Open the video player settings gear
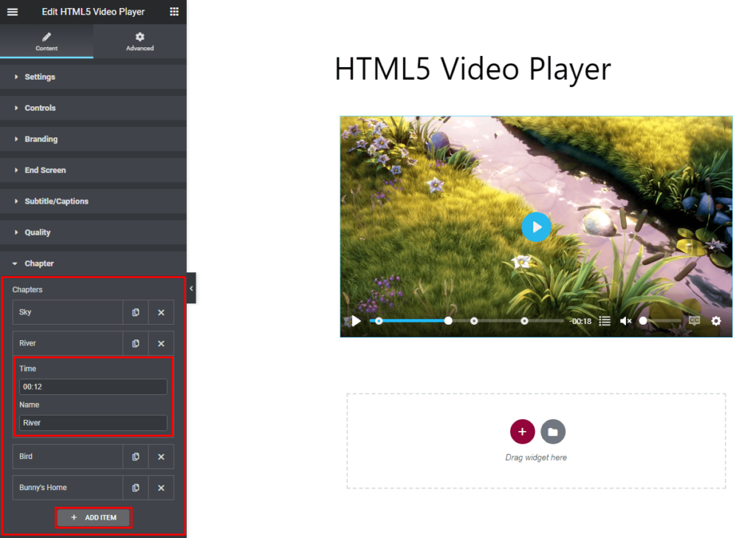This screenshot has width=756, height=538. (715, 321)
